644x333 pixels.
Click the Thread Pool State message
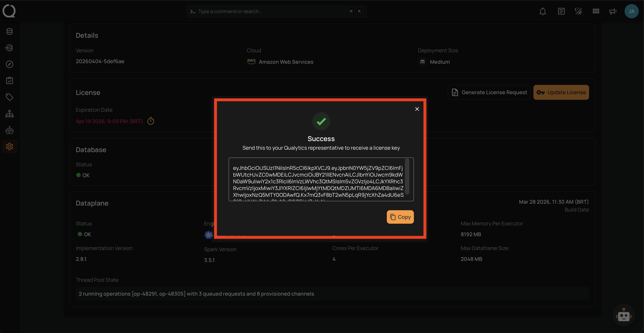click(x=332, y=294)
